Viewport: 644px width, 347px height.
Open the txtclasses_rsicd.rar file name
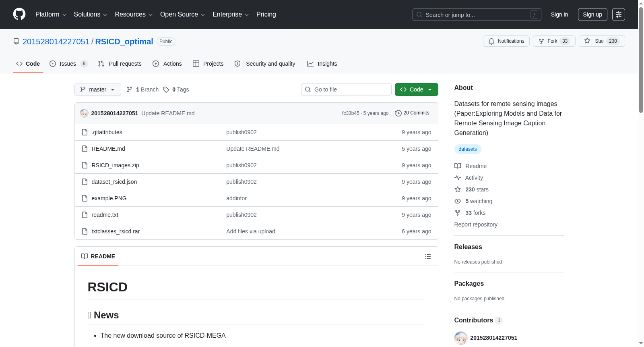(116, 231)
